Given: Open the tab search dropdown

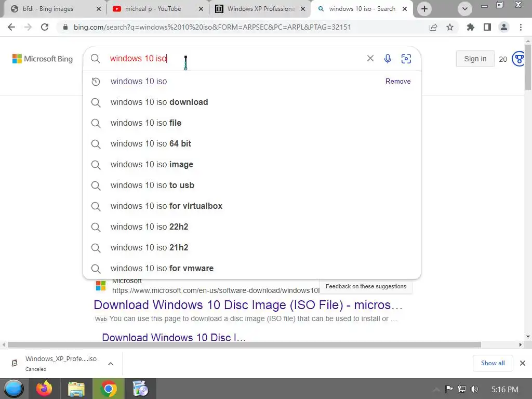Looking at the screenshot, I should coord(465,9).
